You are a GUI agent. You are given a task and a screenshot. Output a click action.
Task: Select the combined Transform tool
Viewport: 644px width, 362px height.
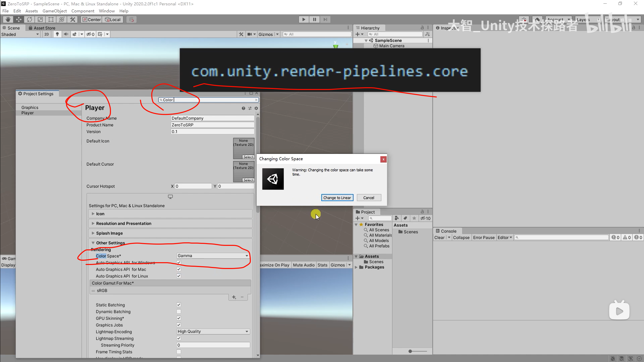pos(62,19)
